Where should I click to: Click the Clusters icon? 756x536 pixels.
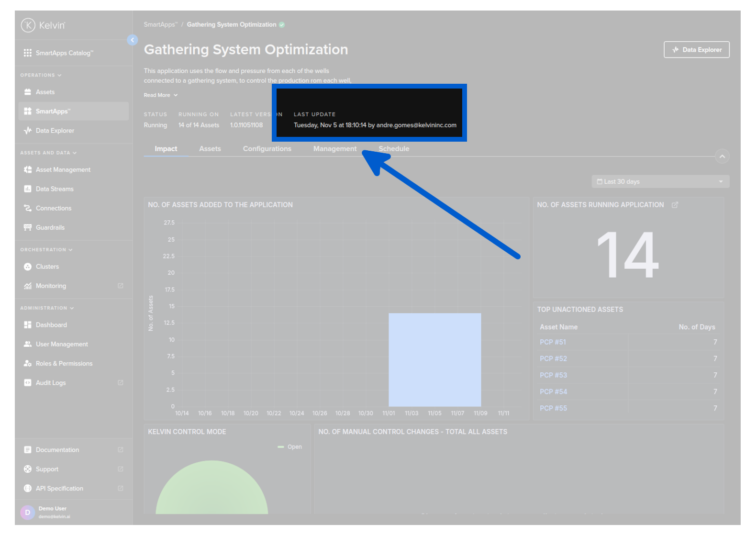tap(28, 267)
